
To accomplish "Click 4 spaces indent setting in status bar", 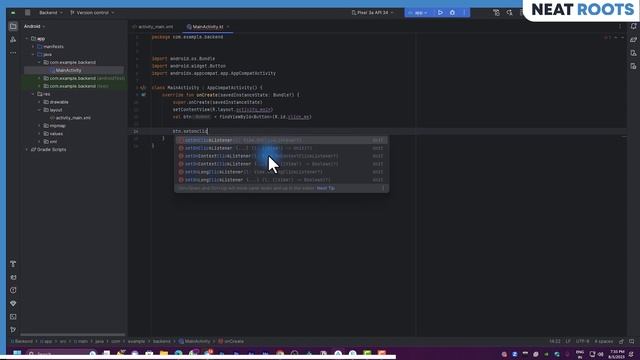I will (604, 341).
